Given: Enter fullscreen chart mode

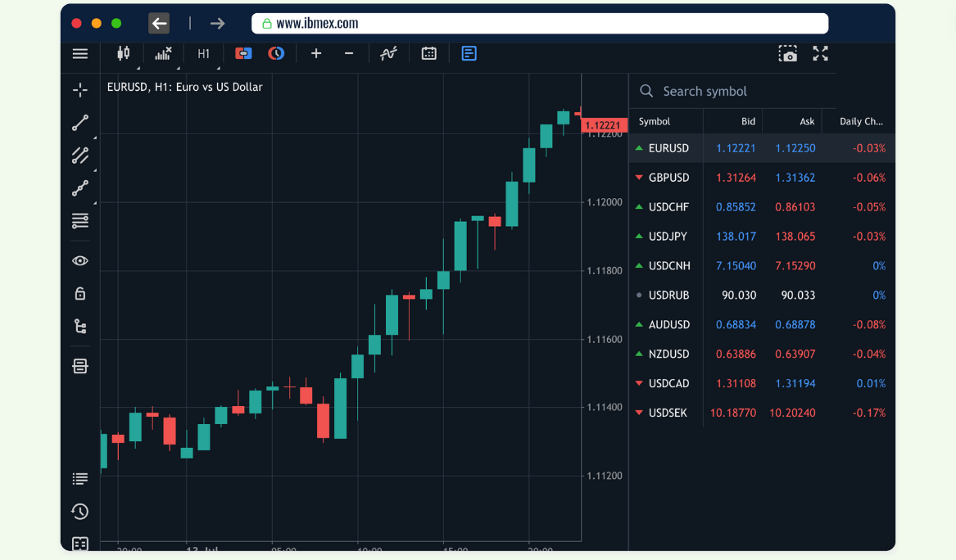Looking at the screenshot, I should [820, 54].
